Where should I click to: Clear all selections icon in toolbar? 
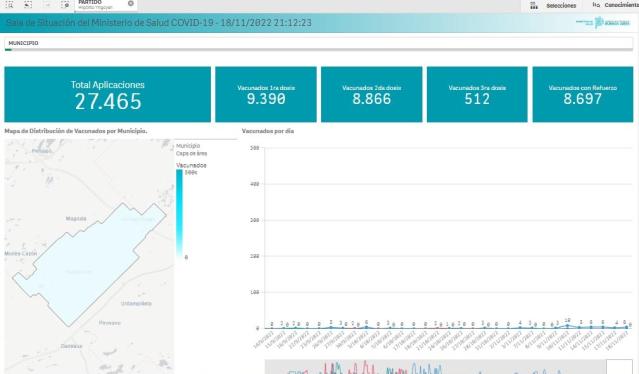tap(65, 4)
